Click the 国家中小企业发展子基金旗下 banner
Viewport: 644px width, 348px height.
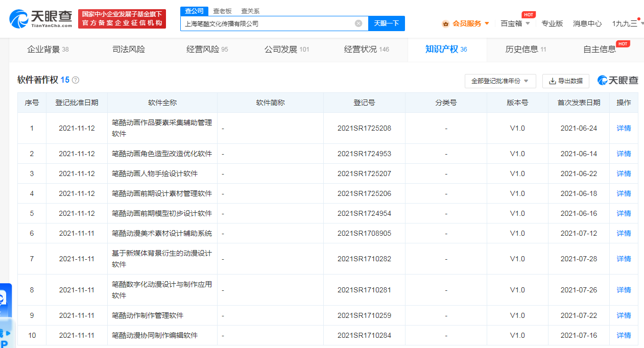pyautogui.click(x=122, y=19)
